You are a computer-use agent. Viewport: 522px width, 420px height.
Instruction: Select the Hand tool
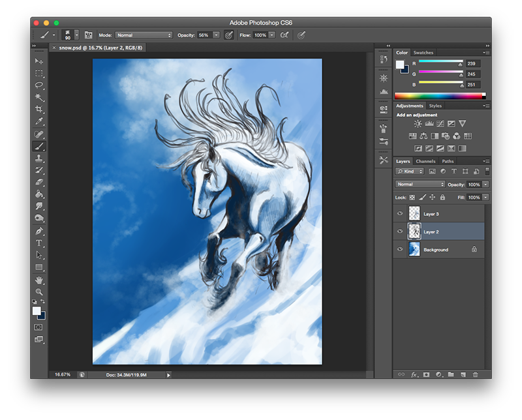(x=39, y=280)
